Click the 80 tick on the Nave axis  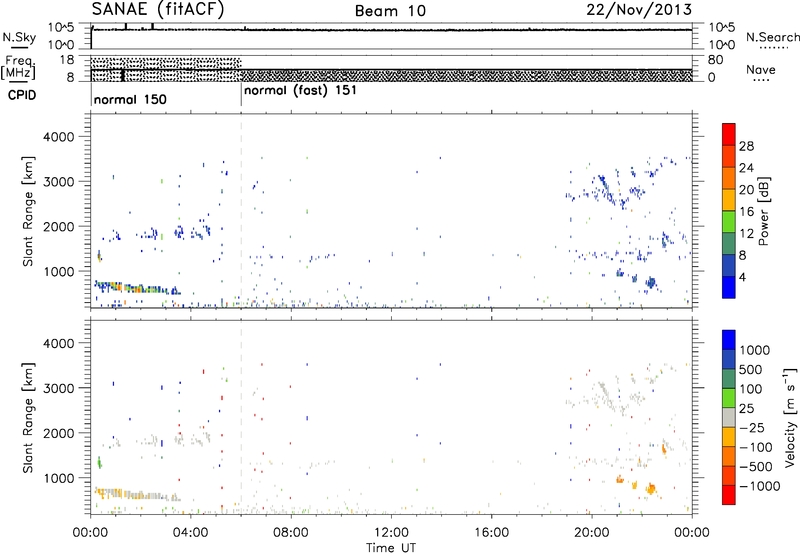pyautogui.click(x=715, y=60)
